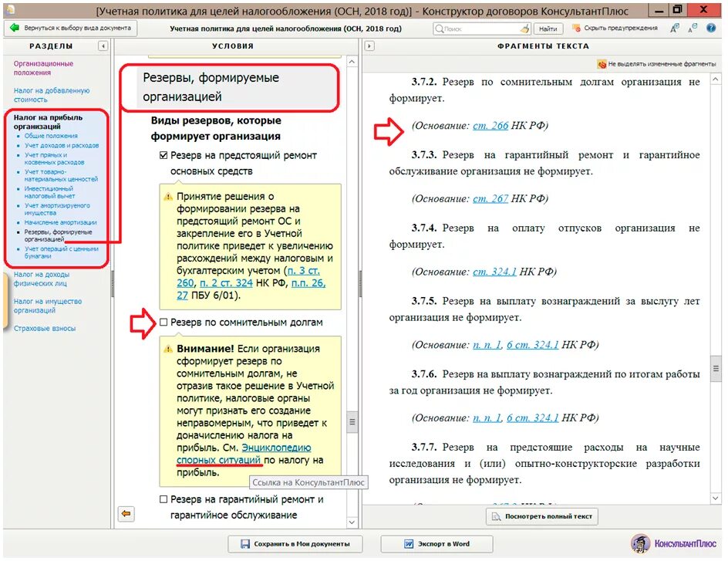Open 6 ст. 324.1 link under 3.7.5

533,345
